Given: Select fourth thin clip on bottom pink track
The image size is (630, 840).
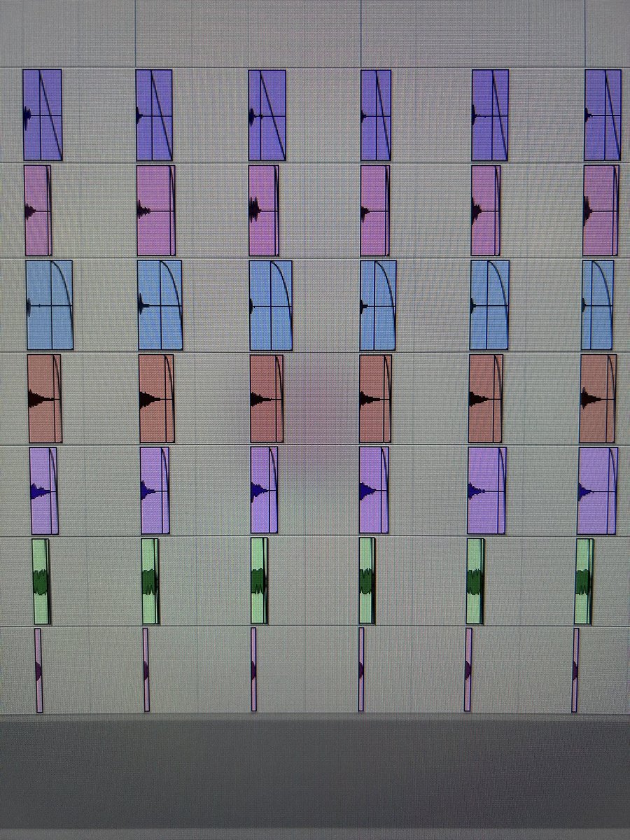Looking at the screenshot, I should coord(361,669).
